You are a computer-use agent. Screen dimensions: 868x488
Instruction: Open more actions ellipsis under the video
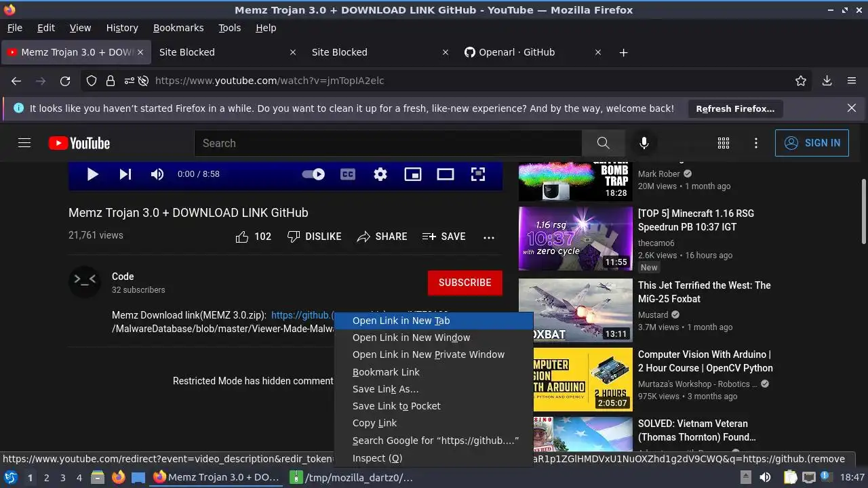(x=489, y=237)
